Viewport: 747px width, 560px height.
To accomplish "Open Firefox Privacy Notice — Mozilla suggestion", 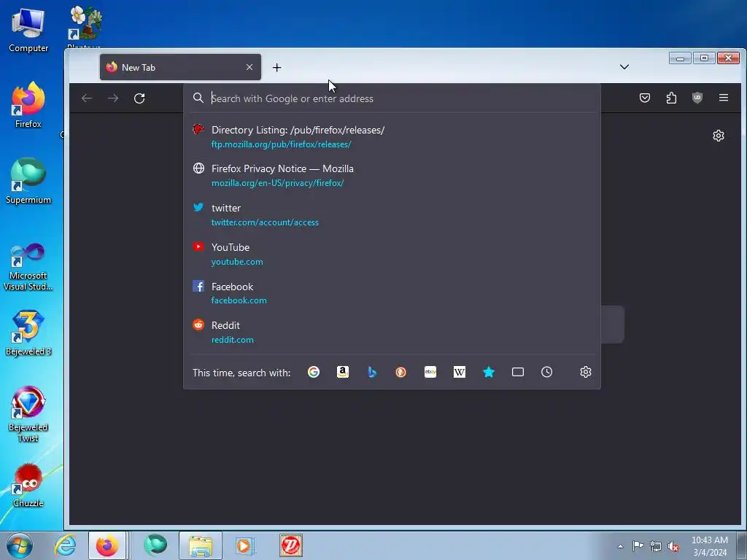I will pos(392,175).
